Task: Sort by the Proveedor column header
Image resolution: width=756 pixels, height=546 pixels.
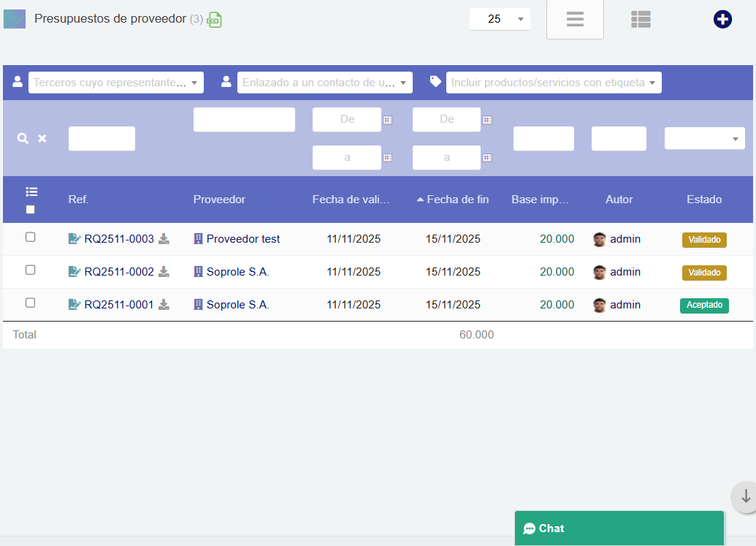Action: (x=219, y=200)
